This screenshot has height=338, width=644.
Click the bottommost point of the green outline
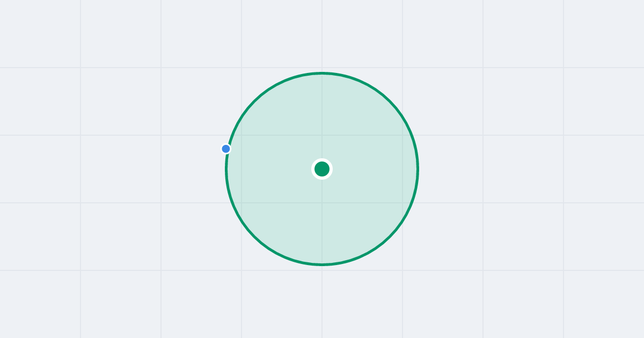(x=322, y=264)
